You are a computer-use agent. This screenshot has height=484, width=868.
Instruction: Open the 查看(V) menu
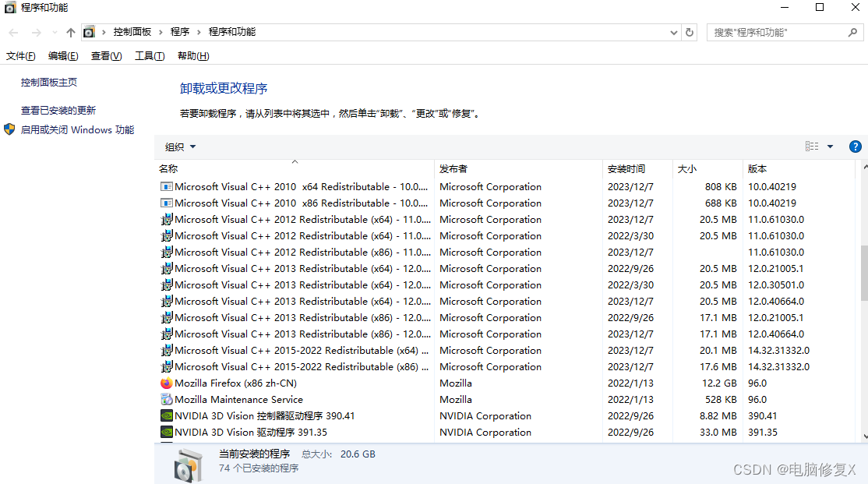(106, 56)
